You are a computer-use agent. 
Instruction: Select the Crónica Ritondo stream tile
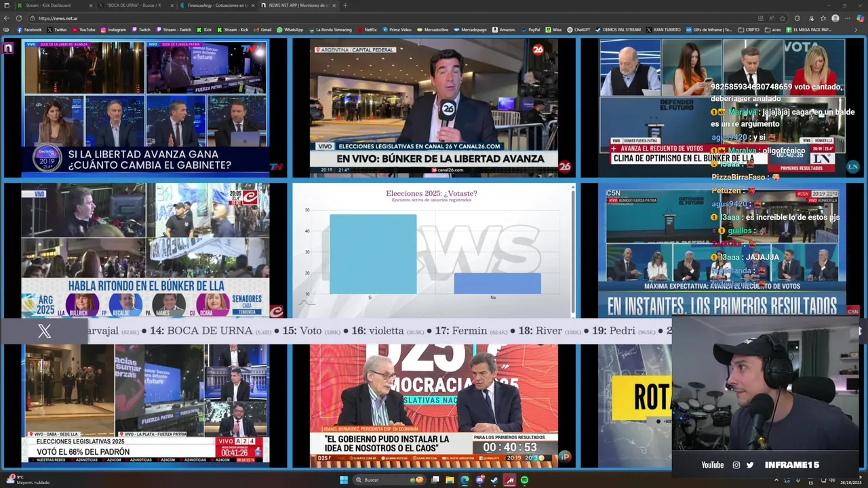click(145, 250)
